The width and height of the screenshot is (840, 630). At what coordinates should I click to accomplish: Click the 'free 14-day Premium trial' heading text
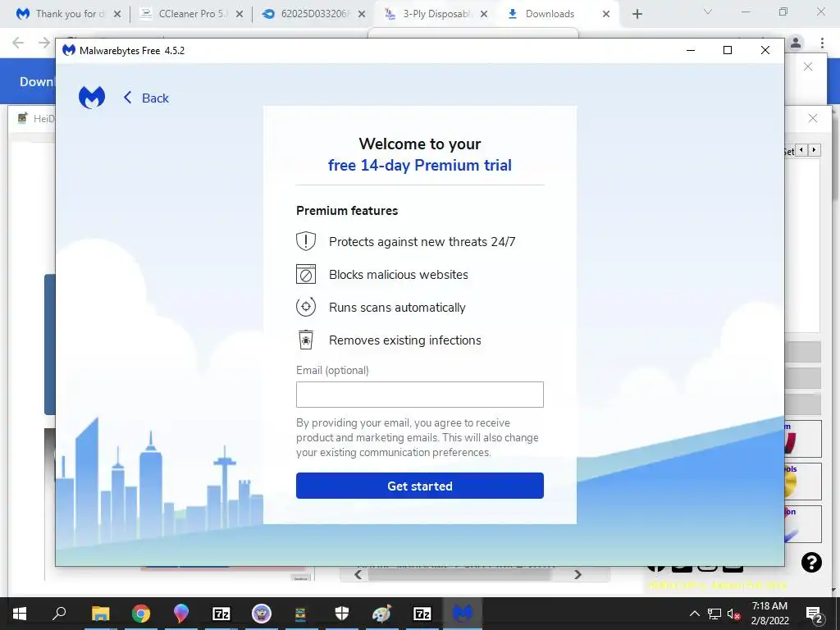[420, 165]
